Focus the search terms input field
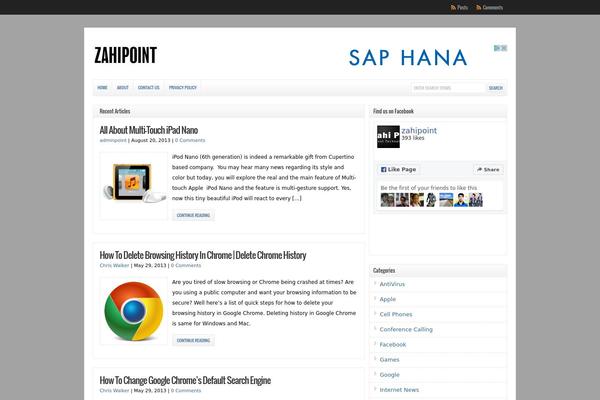Image resolution: width=600 pixels, height=400 pixels. (448, 88)
